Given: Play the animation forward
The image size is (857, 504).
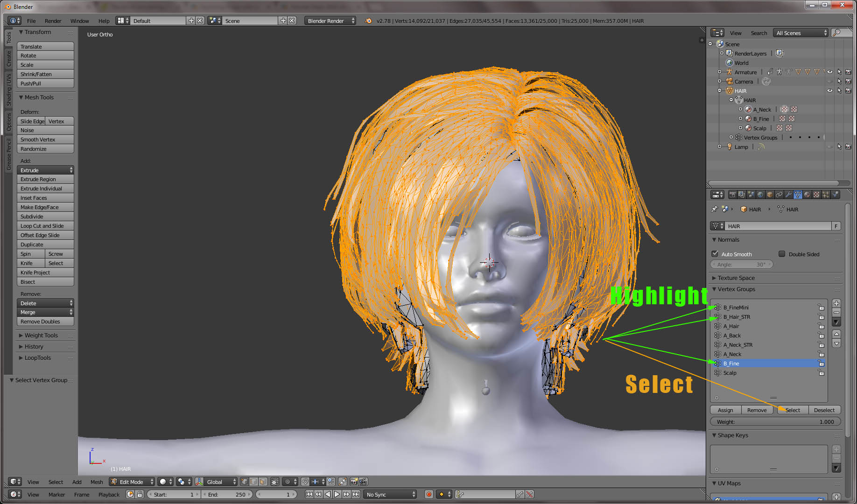Looking at the screenshot, I should (x=337, y=494).
